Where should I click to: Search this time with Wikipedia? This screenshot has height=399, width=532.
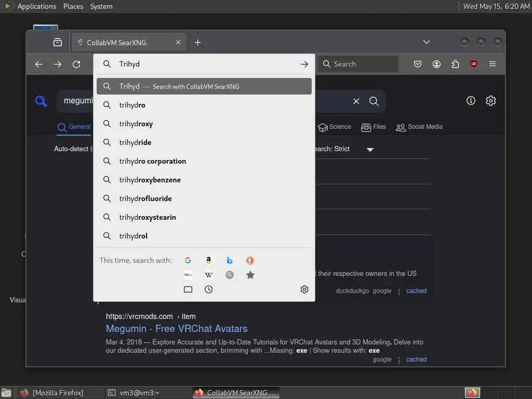pos(209,275)
